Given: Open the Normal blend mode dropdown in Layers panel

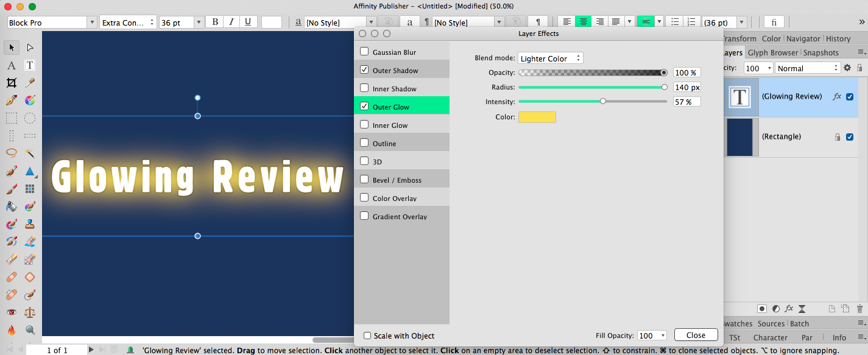Looking at the screenshot, I should pos(808,68).
